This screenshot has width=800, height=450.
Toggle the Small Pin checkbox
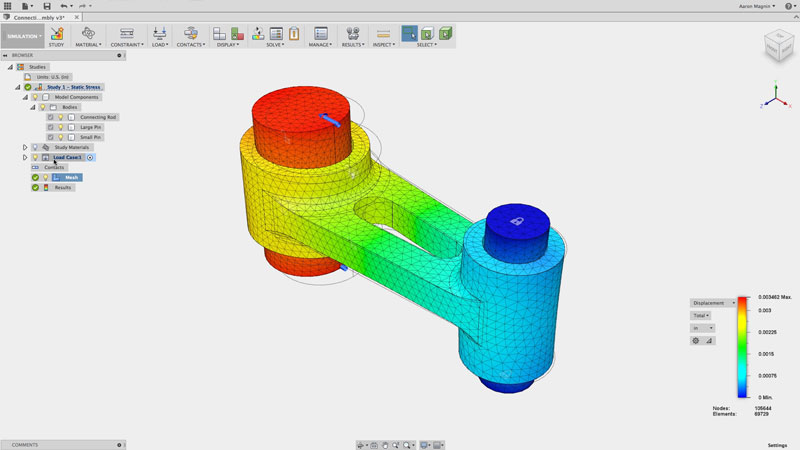coord(51,137)
